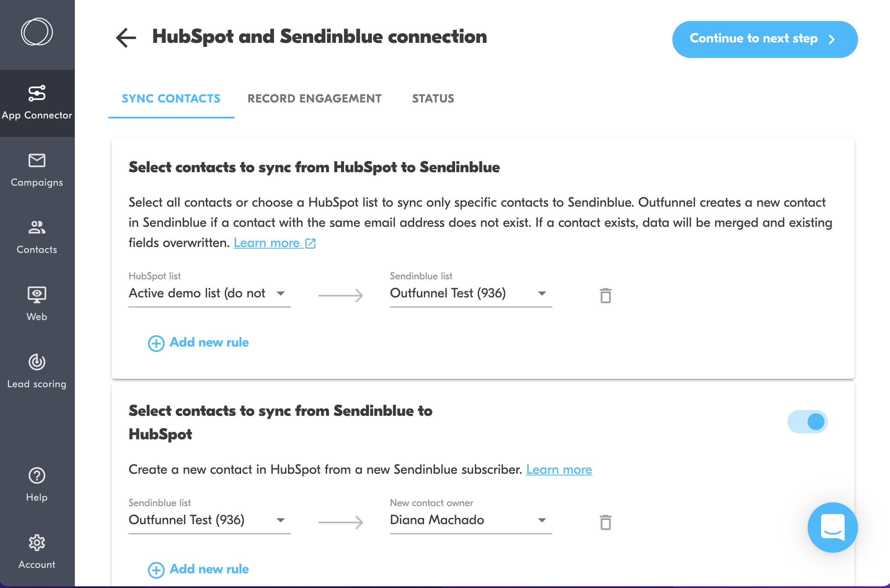Switch to the Status tab
Image resolution: width=890 pixels, height=588 pixels.
(433, 98)
